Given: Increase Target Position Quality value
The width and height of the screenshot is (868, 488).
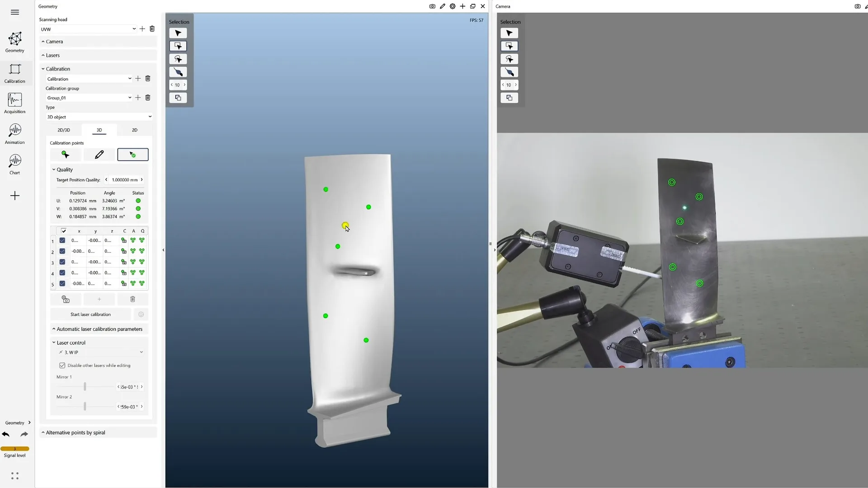Looking at the screenshot, I should (x=142, y=180).
